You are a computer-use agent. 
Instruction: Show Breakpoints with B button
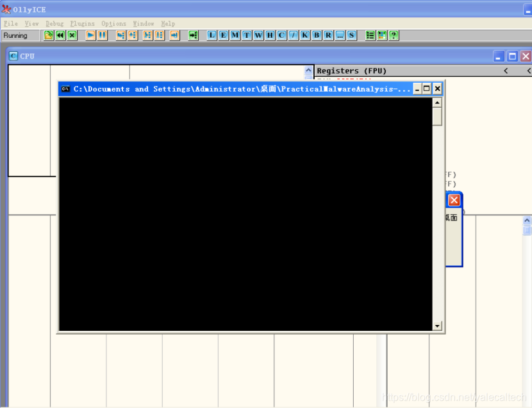pyautogui.click(x=317, y=35)
